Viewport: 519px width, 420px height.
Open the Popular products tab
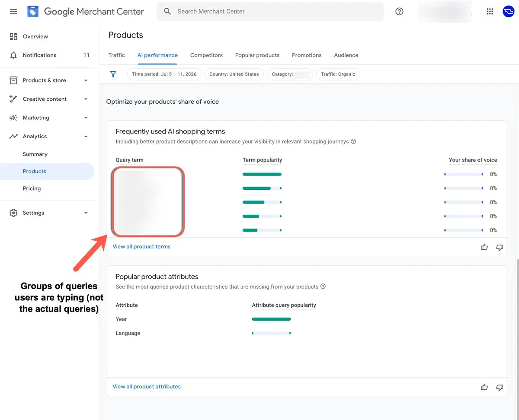(x=257, y=55)
